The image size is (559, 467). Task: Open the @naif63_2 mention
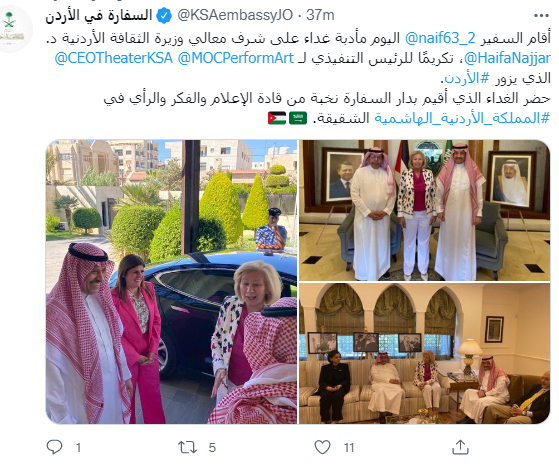coord(440,39)
